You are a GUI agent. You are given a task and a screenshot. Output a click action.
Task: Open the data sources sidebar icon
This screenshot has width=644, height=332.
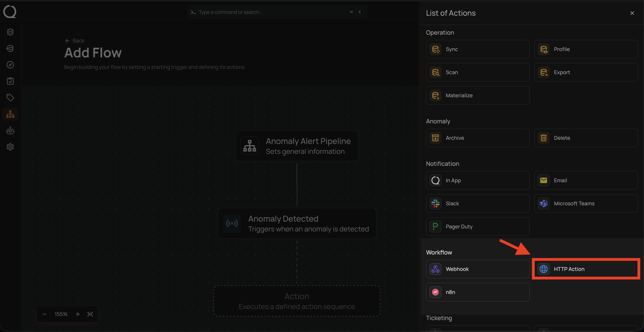(x=10, y=32)
